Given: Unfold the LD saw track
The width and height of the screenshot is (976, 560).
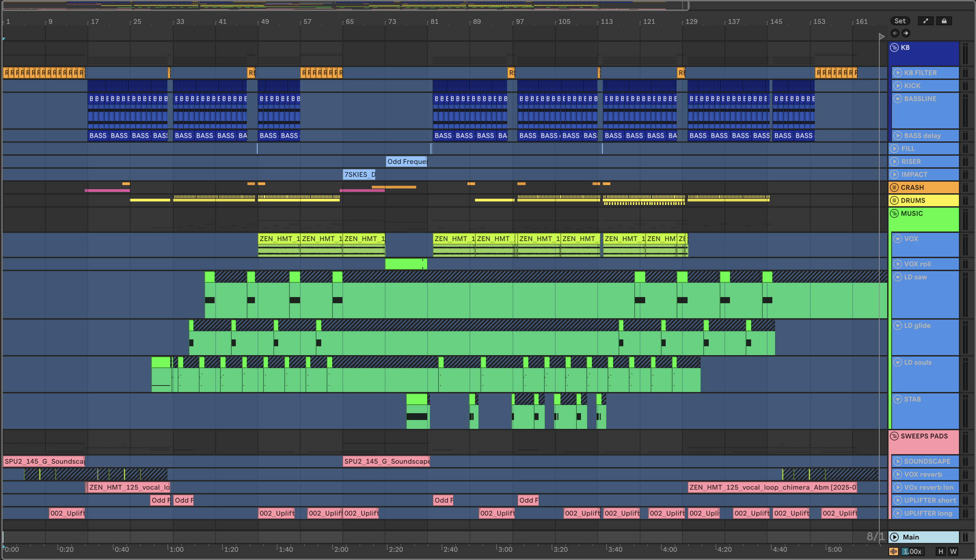Looking at the screenshot, I should [x=897, y=277].
